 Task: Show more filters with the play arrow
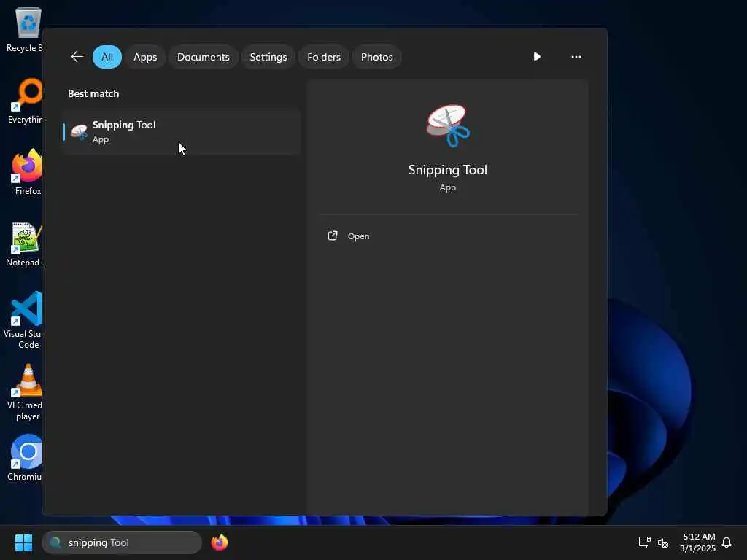pos(537,57)
